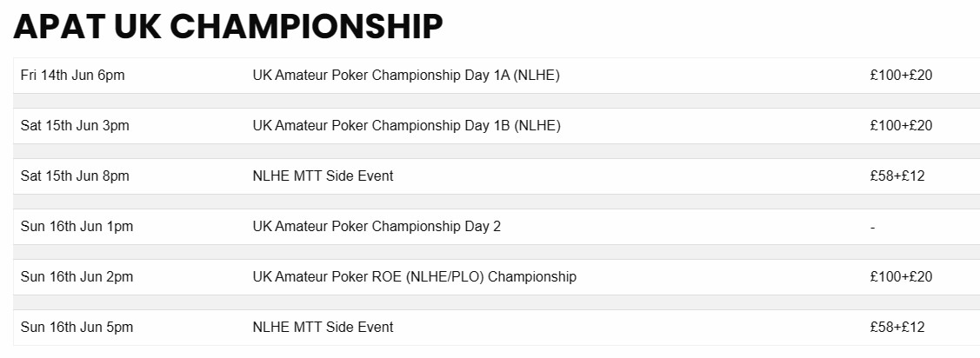Screen dimensions: 980x358
Task: Click the word APAT in the page heading
Action: 57,27
